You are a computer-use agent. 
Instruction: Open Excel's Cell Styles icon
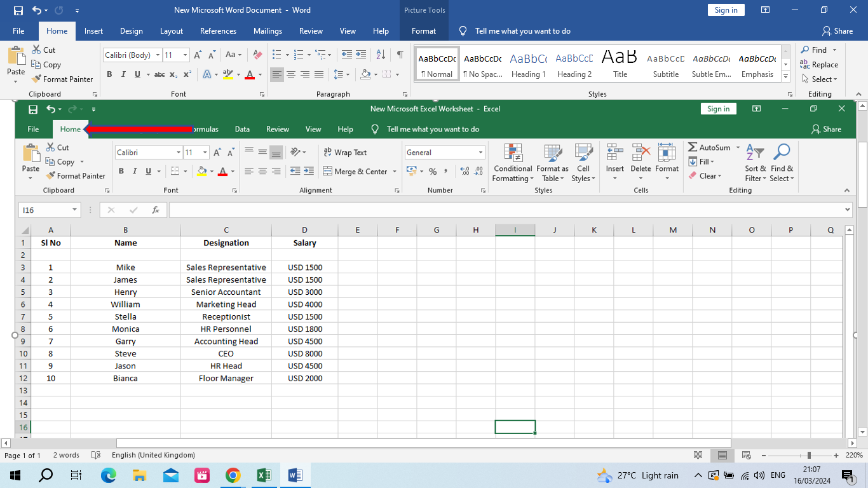583,153
